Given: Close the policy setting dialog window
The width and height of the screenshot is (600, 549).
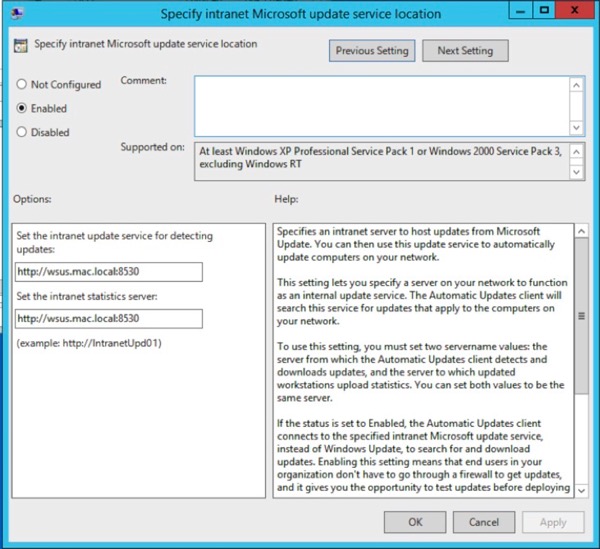Looking at the screenshot, I should [573, 13].
